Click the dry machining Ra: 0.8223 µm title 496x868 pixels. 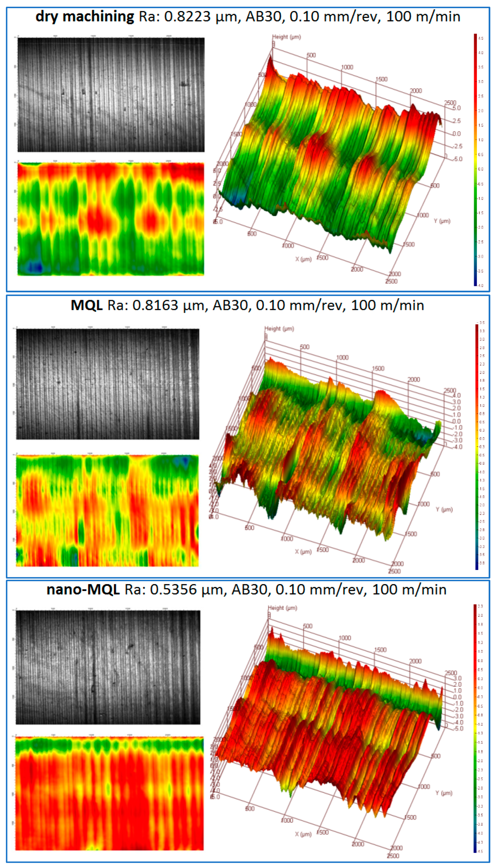tap(248, 17)
